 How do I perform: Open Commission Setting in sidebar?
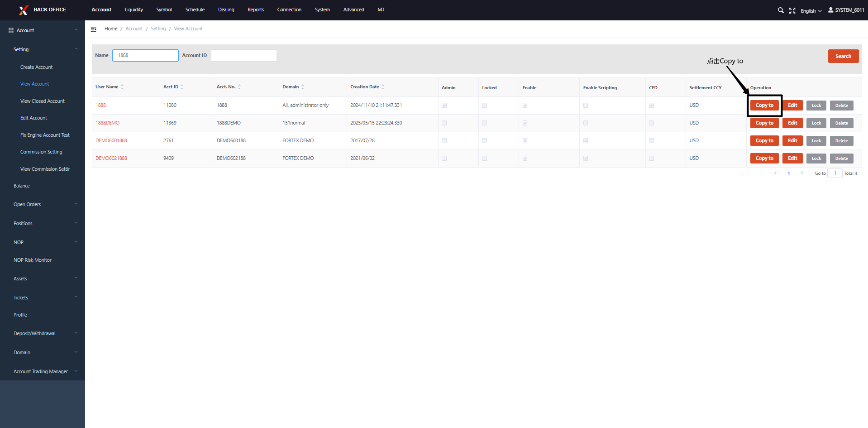pyautogui.click(x=41, y=152)
